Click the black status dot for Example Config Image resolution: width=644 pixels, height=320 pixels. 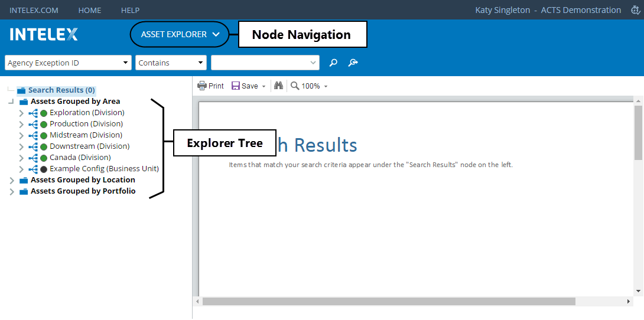click(x=44, y=169)
